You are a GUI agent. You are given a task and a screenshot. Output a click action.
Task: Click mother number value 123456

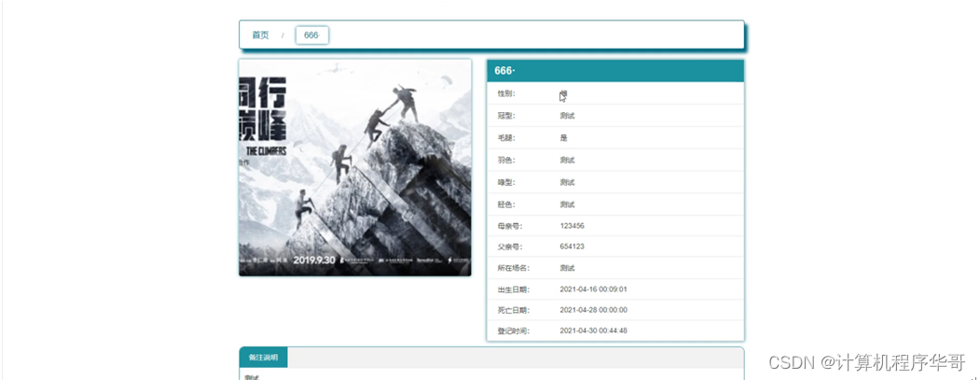click(573, 225)
